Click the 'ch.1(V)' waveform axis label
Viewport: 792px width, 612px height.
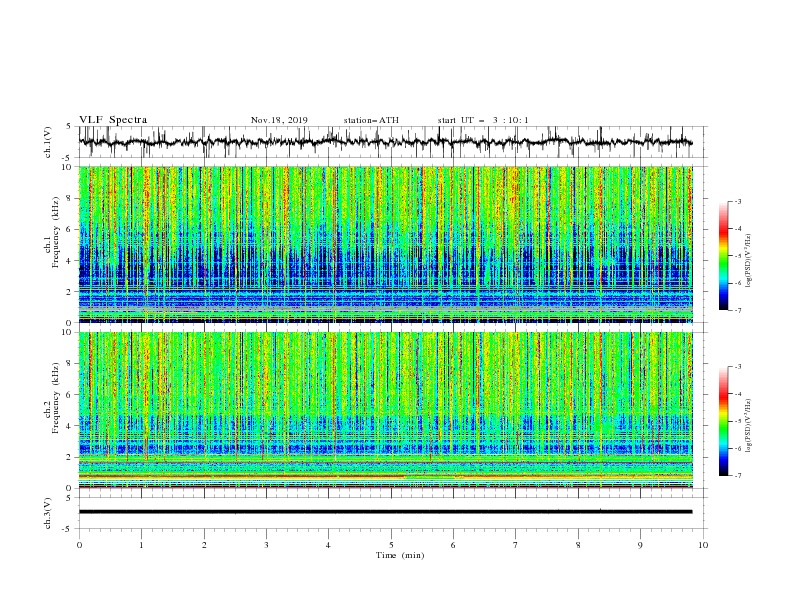(48, 142)
